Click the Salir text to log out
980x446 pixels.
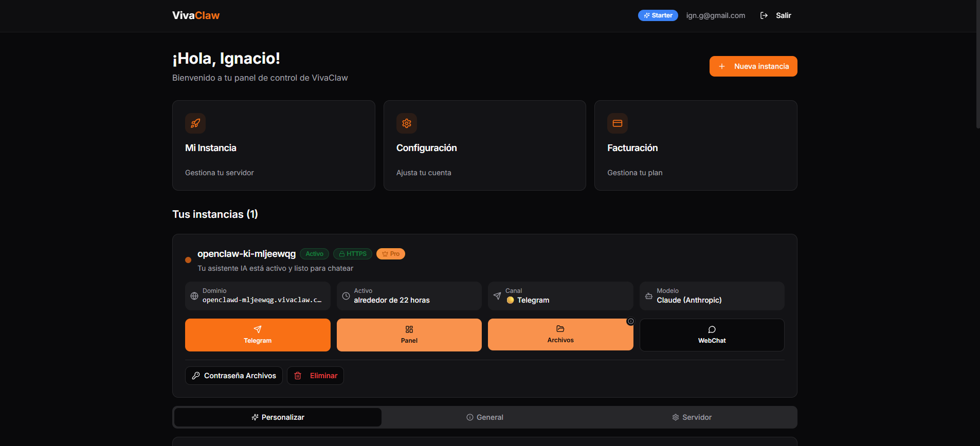tap(784, 15)
